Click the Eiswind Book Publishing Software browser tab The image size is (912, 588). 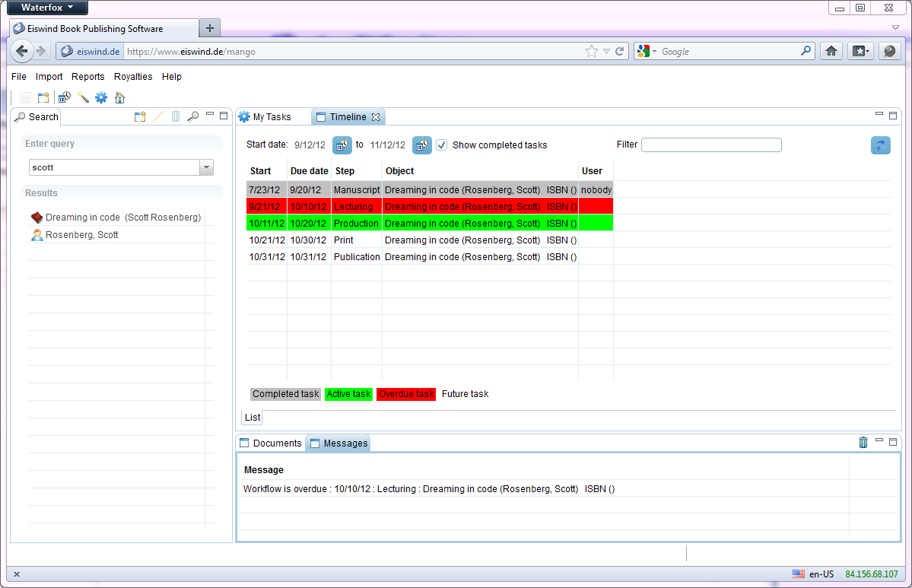105,28
